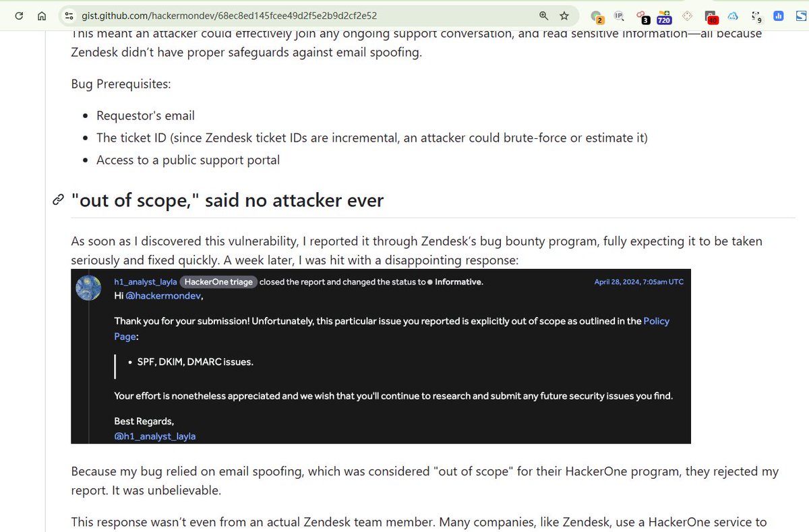The width and height of the screenshot is (809, 532).
Task: Open the extension with orange badge 2
Action: pos(596,16)
